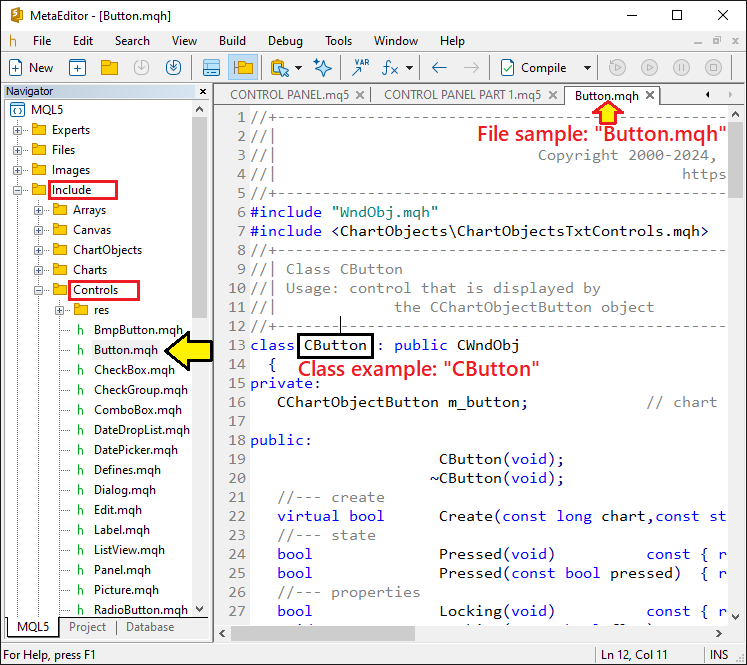
Task: Click the new tab plus icon
Action: 77,68
